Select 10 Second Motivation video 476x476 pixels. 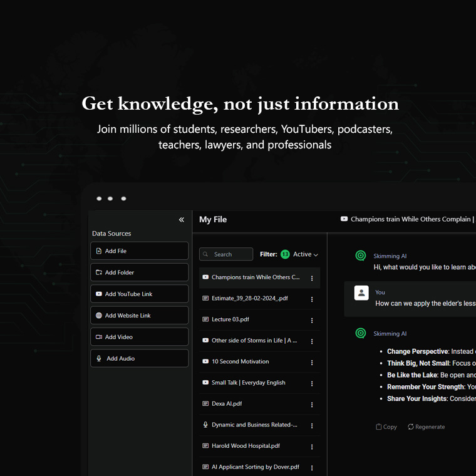coord(259,361)
